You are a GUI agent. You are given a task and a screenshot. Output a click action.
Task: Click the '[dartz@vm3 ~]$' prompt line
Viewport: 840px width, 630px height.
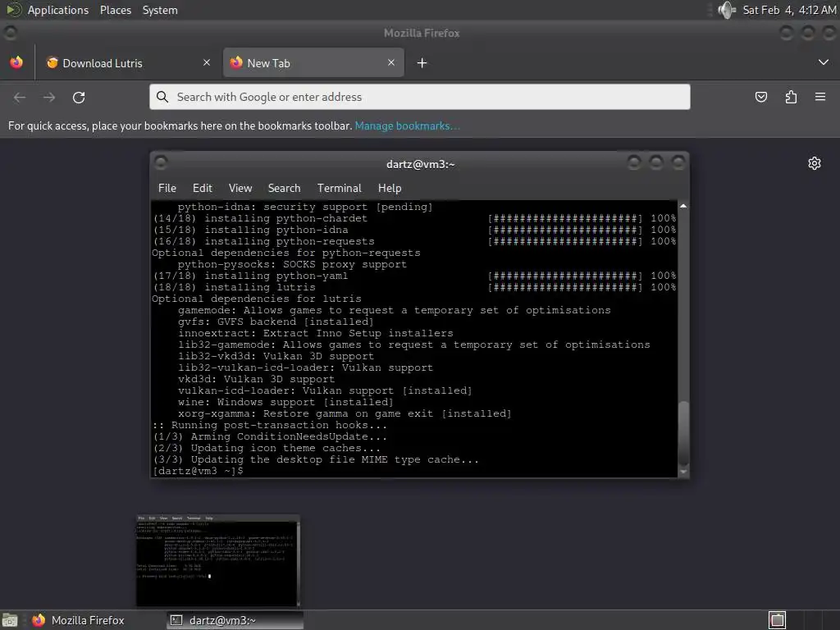pyautogui.click(x=199, y=471)
